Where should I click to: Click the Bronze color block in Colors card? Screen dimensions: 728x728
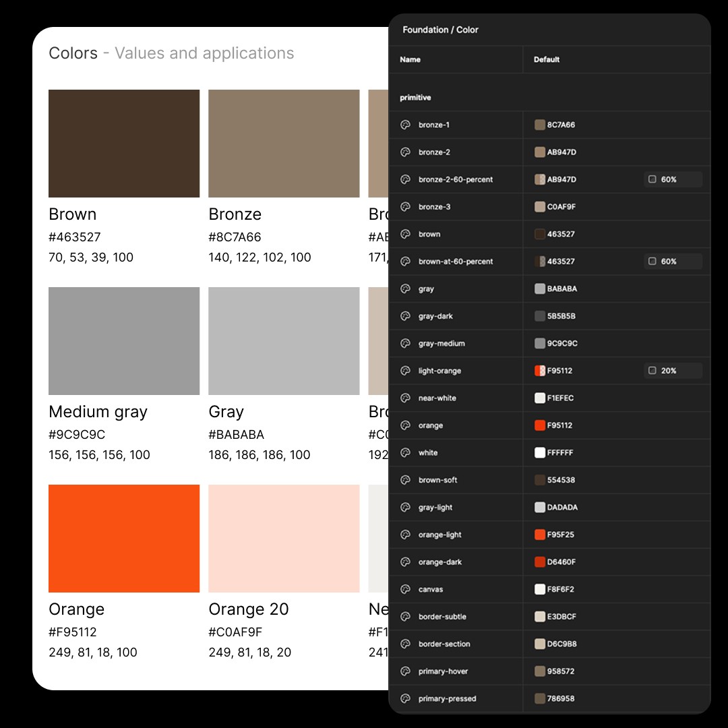[x=284, y=144]
